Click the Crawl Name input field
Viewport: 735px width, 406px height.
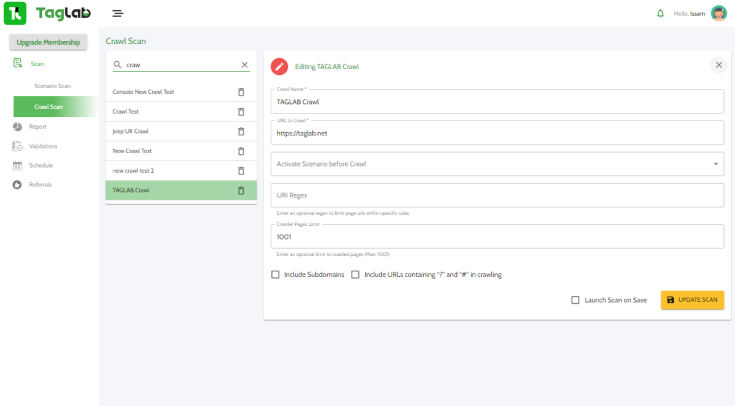tap(497, 102)
